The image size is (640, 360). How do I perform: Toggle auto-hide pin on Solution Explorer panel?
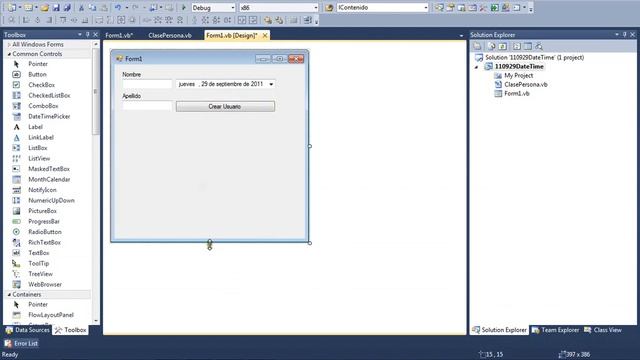pyautogui.click(x=624, y=35)
